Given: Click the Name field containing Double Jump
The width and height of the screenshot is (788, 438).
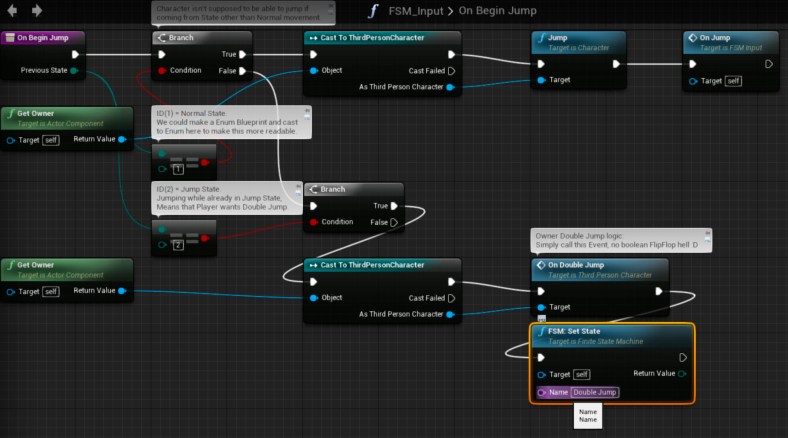Looking at the screenshot, I should click(x=595, y=392).
